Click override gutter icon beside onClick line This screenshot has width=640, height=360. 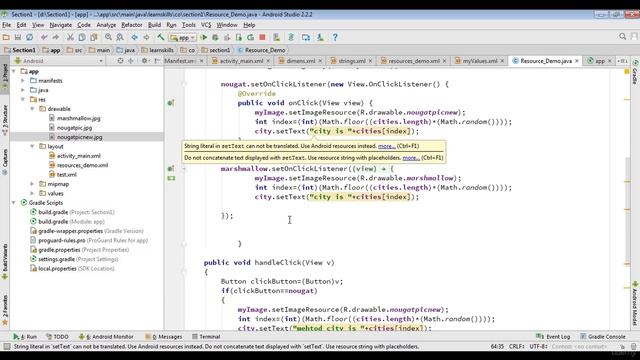[171, 103]
